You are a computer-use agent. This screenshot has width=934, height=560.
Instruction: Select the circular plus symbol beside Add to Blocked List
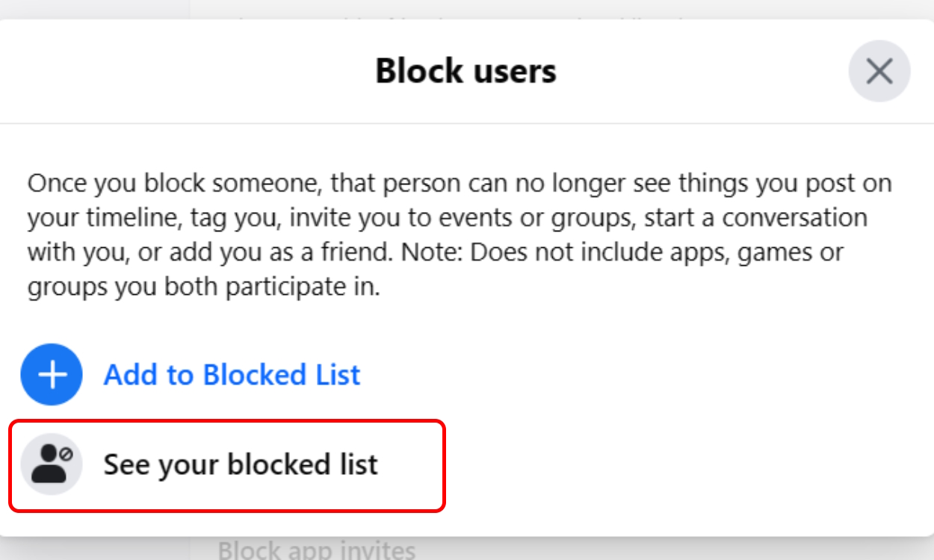[x=51, y=375]
